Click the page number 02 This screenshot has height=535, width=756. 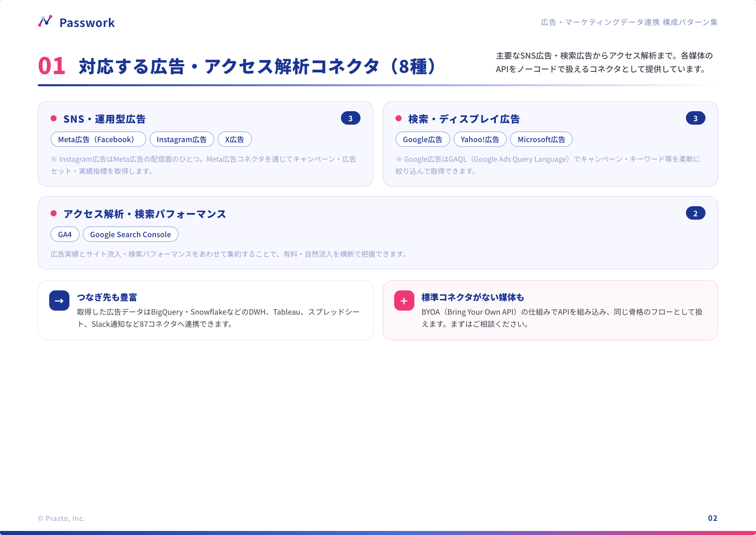coord(713,518)
